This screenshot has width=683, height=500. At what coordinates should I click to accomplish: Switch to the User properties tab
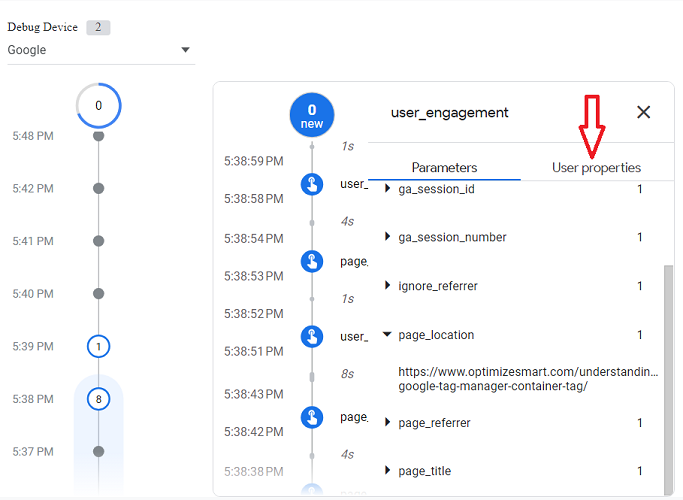pyautogui.click(x=596, y=167)
